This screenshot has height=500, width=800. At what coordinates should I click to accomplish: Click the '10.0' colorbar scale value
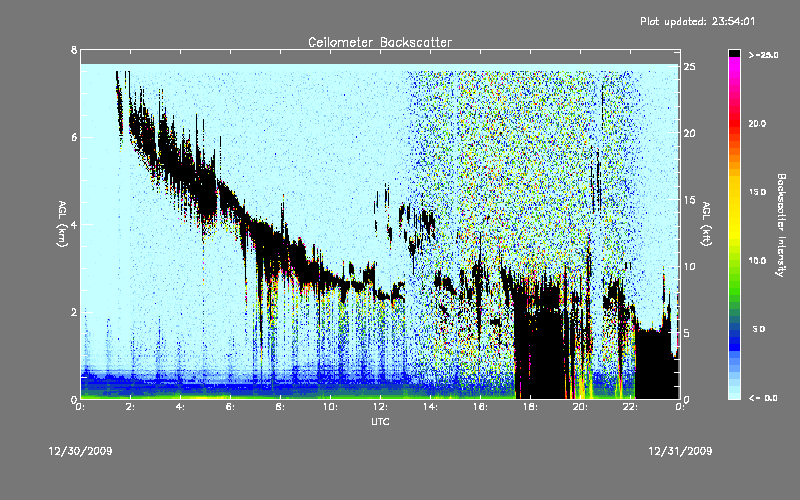pyautogui.click(x=757, y=260)
